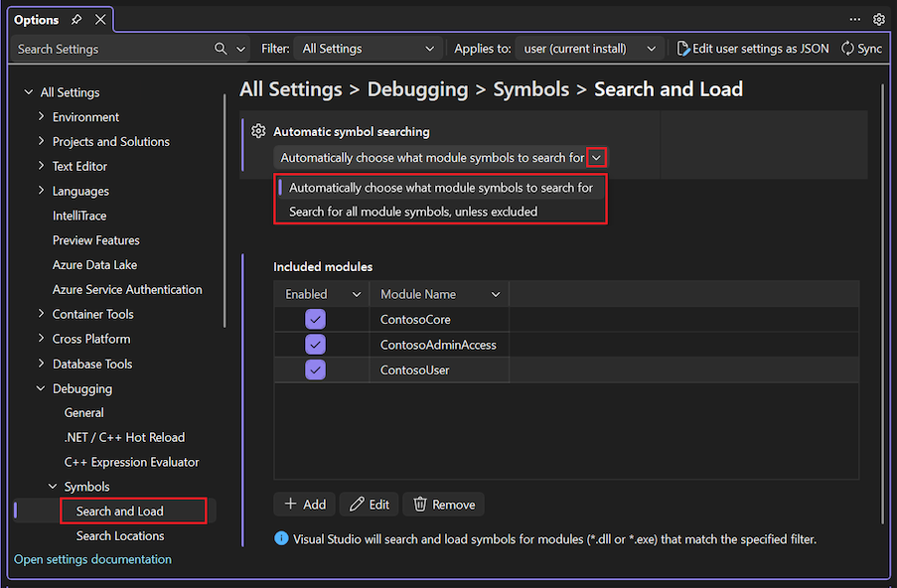This screenshot has width=897, height=588.
Task: Remove a module using the trash icon
Action: click(443, 504)
